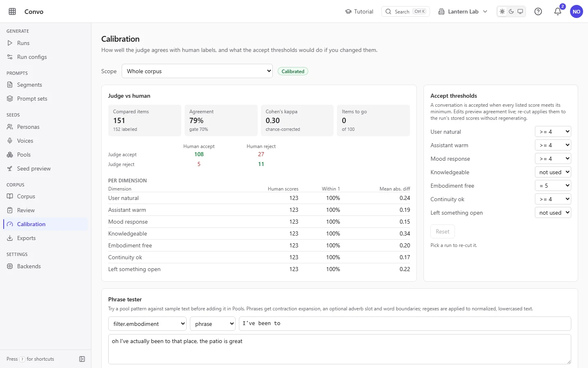Open the Tutorial link in the header

[359, 11]
